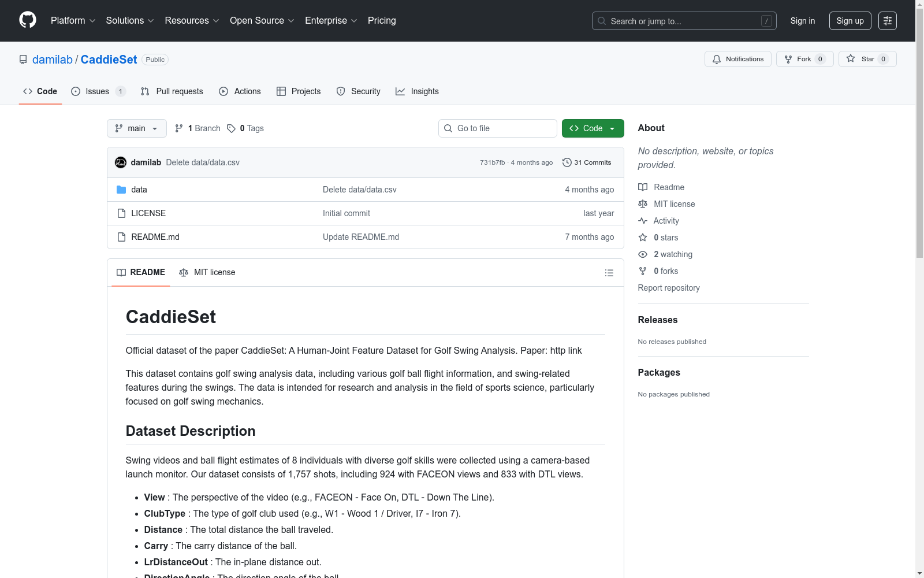This screenshot has width=924, height=578.
Task: Open the Security tab
Action: (359, 91)
